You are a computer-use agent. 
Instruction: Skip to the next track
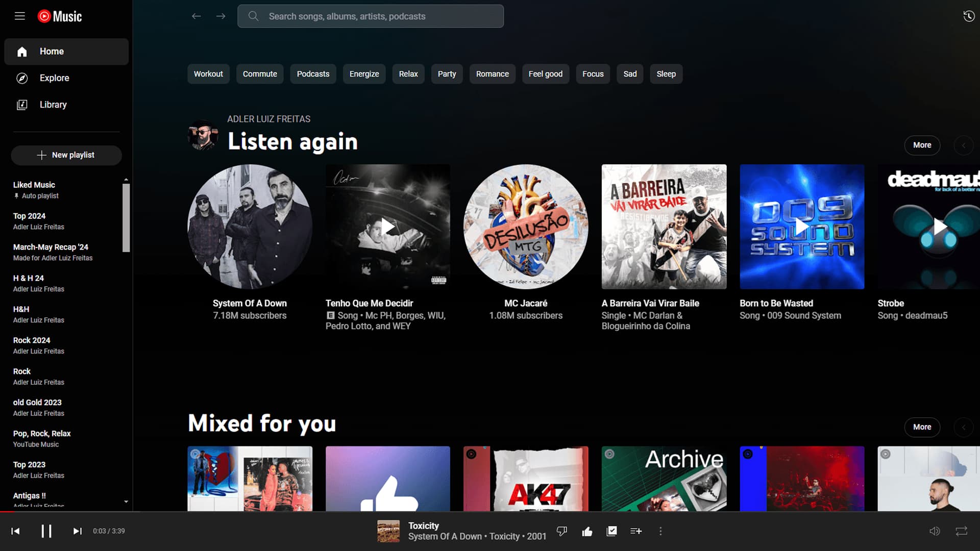click(x=77, y=531)
